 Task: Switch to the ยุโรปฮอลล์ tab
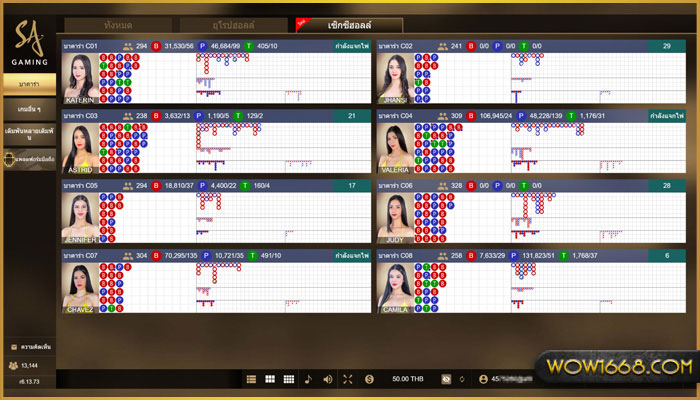[233, 24]
